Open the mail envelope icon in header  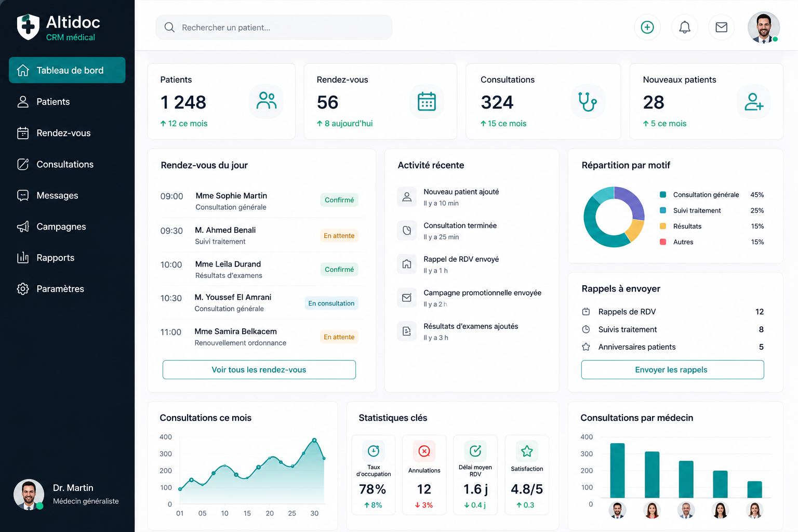click(x=721, y=28)
